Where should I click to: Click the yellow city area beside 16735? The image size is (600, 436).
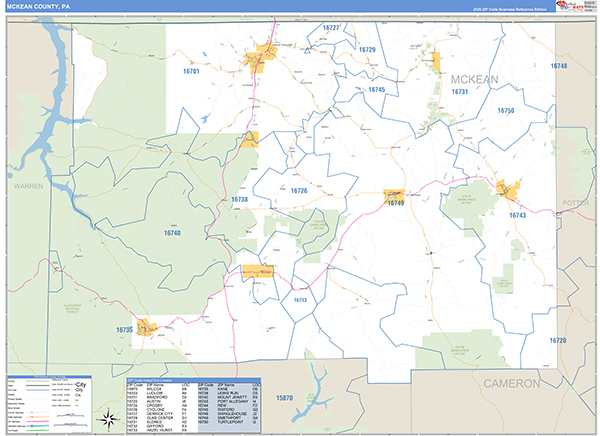pos(147,326)
